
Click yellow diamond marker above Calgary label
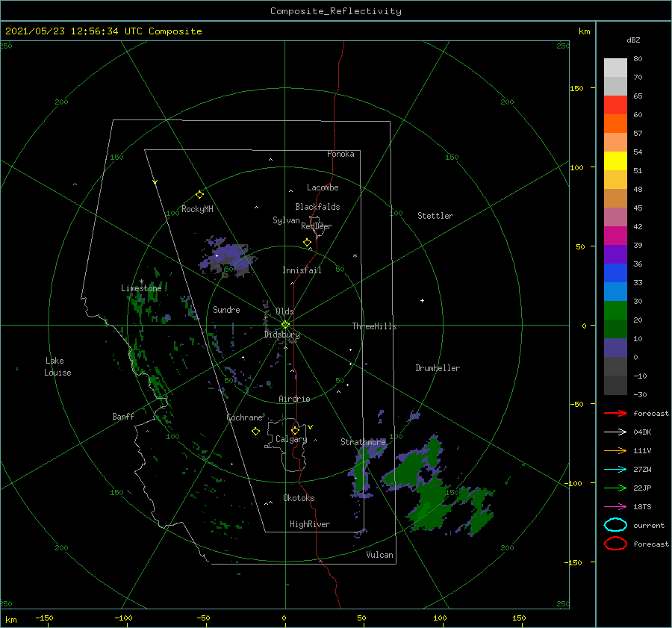point(295,430)
